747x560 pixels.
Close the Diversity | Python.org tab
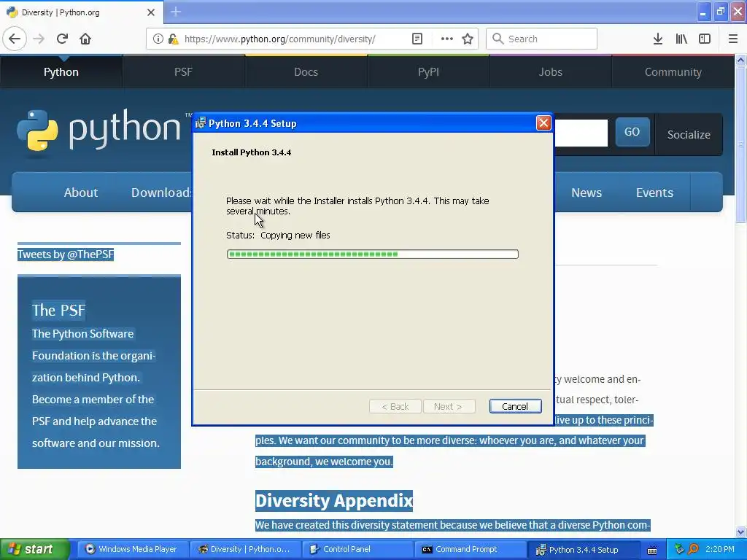tap(151, 12)
